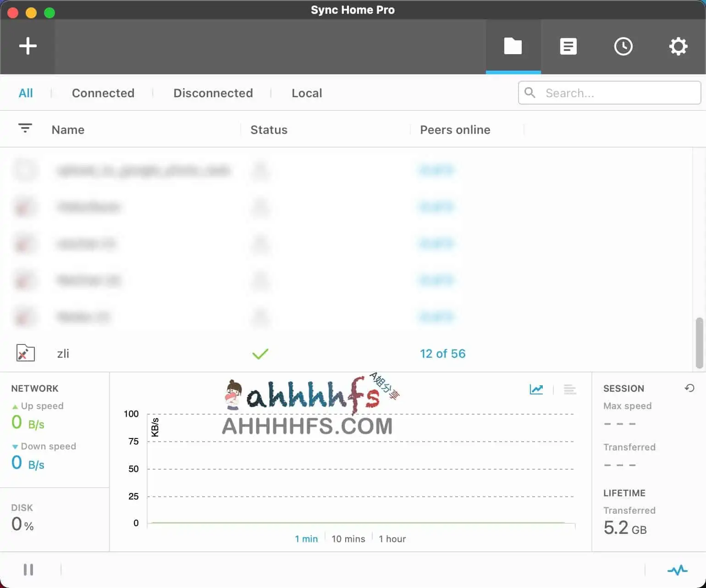This screenshot has width=706, height=588.
Task: Set graph range to 10 mins
Action: click(x=348, y=539)
